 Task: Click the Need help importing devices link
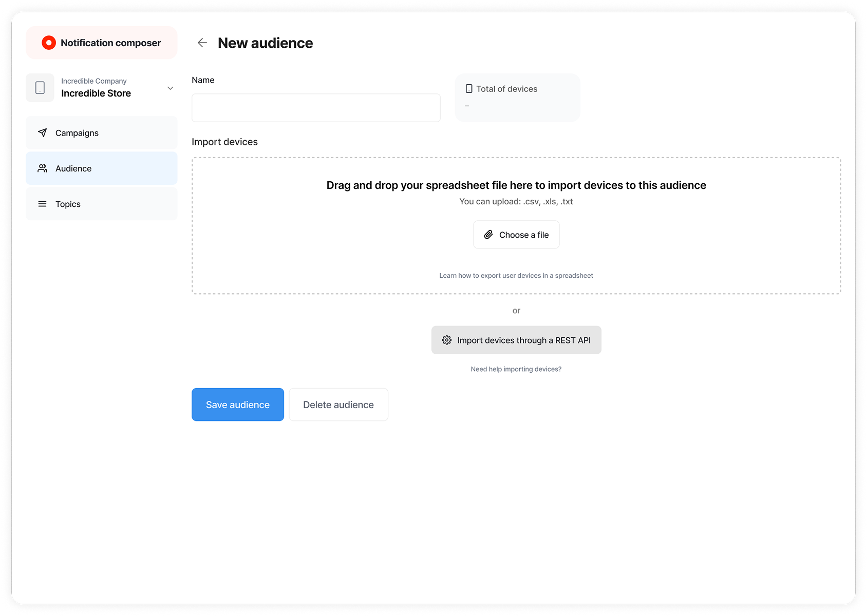click(x=516, y=369)
